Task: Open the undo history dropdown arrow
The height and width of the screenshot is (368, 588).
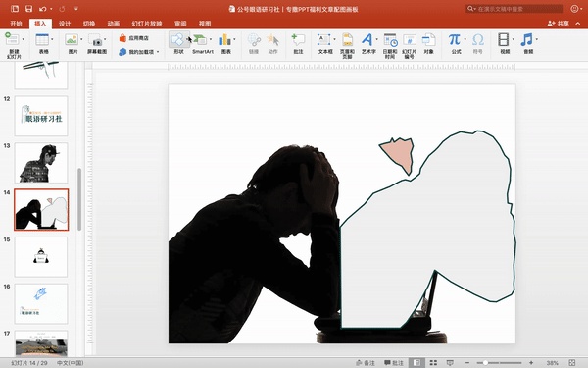Action: click(51, 9)
